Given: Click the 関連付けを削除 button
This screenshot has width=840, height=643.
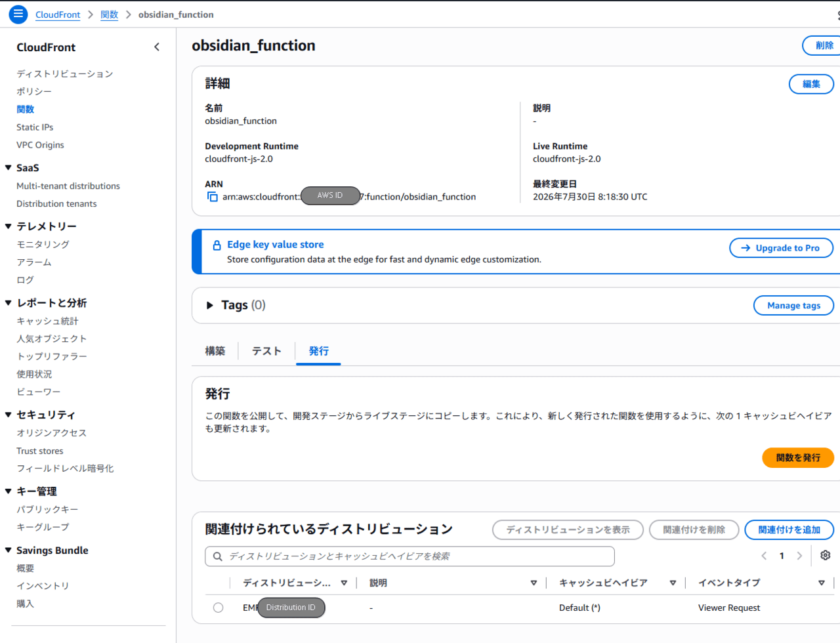Looking at the screenshot, I should (694, 529).
